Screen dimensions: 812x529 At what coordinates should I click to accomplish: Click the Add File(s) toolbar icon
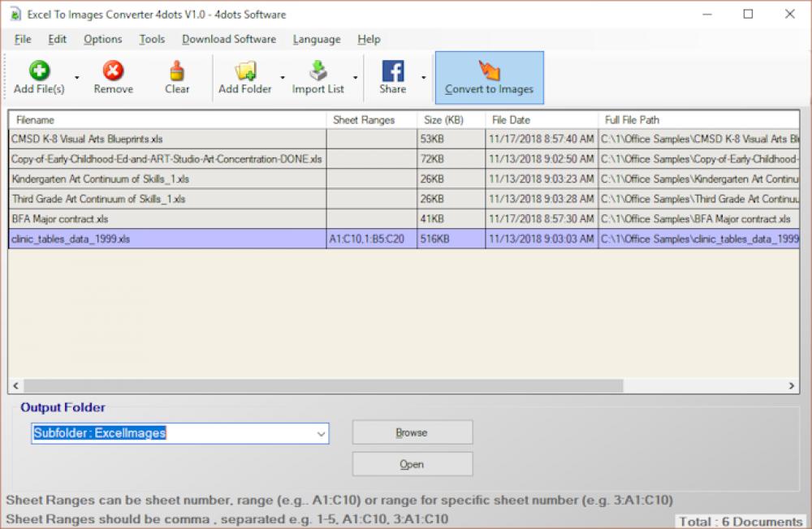pos(38,71)
